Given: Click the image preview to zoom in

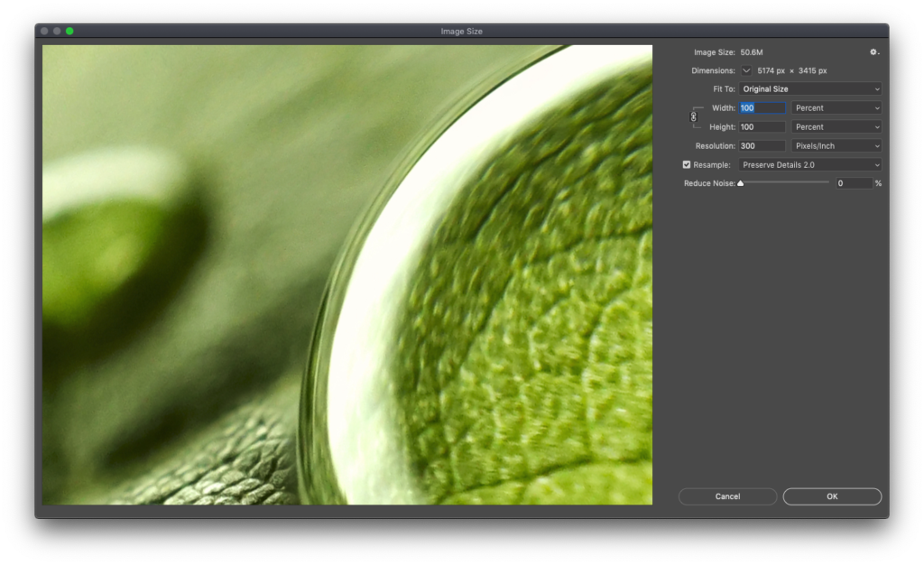Looking at the screenshot, I should 347,273.
